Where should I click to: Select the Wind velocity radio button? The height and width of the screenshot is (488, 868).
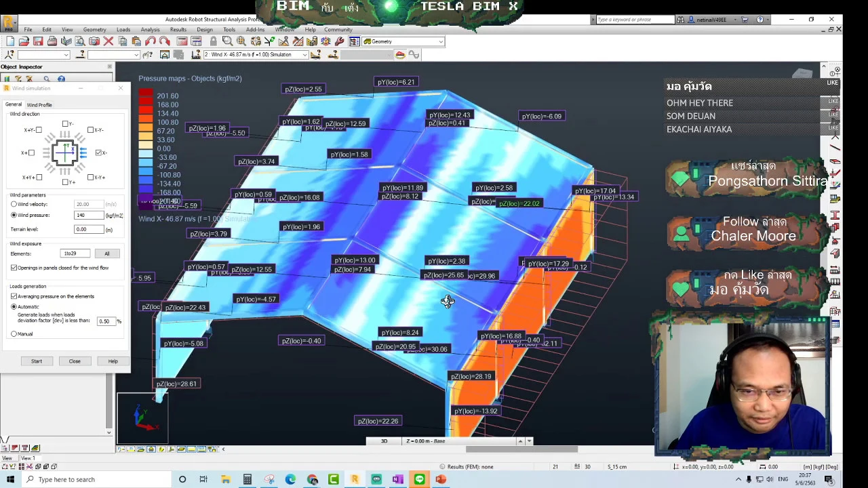click(14, 204)
